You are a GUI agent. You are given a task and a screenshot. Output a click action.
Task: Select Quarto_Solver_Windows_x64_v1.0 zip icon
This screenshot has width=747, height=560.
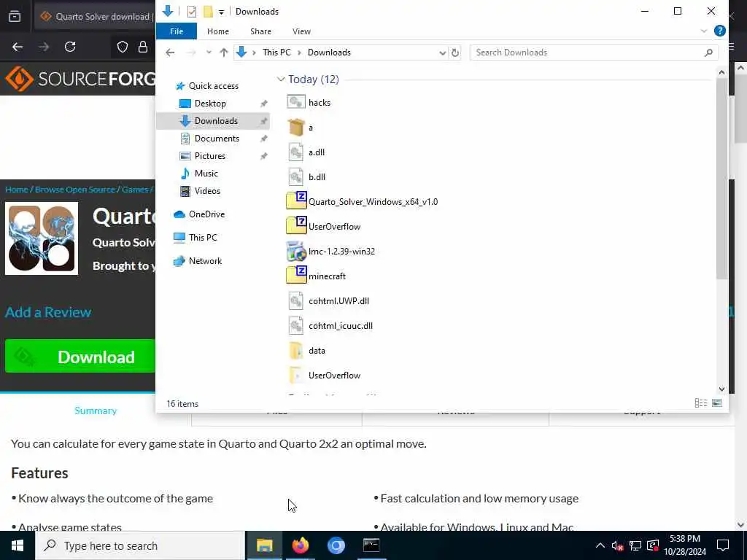(296, 201)
